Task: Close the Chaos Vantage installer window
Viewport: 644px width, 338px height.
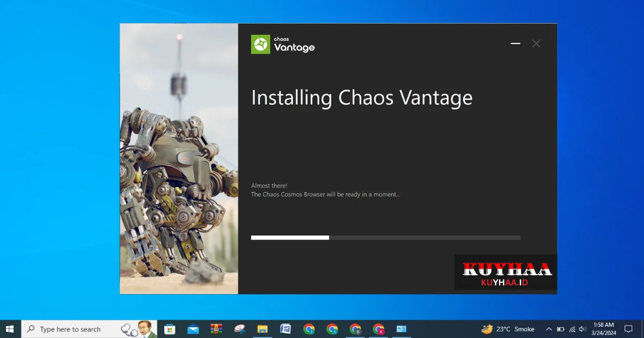Action: point(536,43)
